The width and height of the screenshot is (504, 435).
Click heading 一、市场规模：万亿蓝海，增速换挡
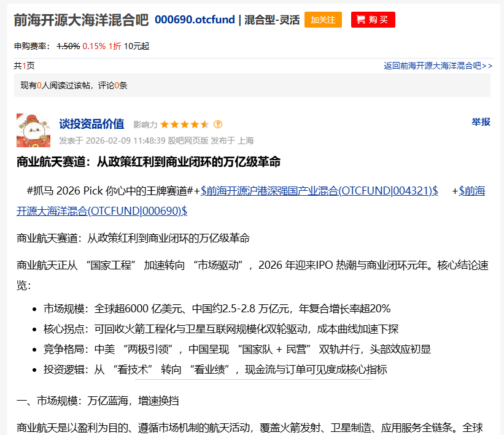click(98, 401)
